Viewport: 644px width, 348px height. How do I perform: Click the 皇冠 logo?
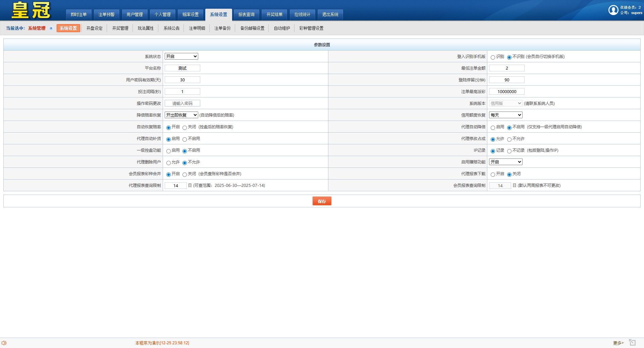(x=31, y=10)
